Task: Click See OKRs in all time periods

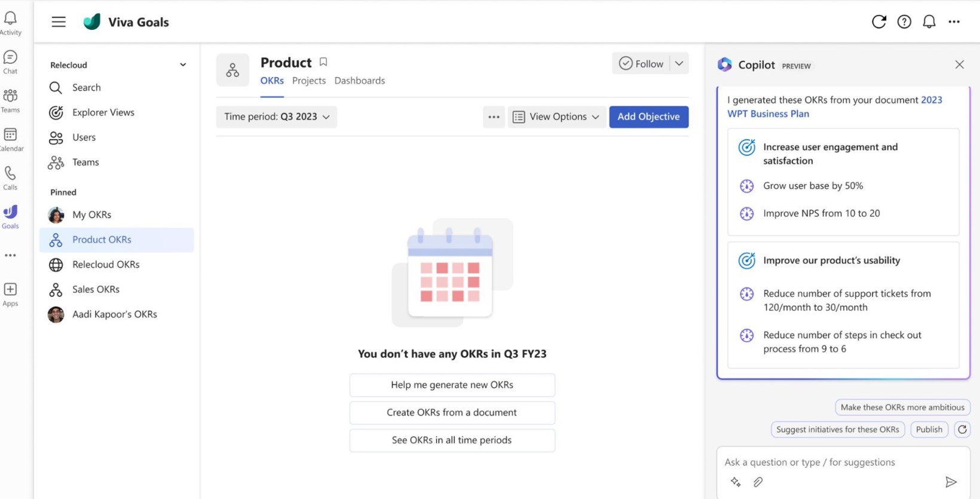Action: 452,440
